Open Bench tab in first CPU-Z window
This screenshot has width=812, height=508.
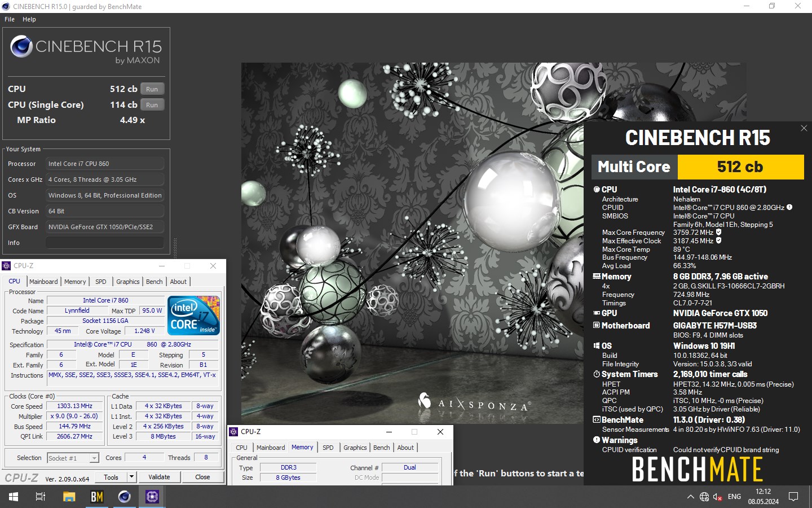(155, 282)
